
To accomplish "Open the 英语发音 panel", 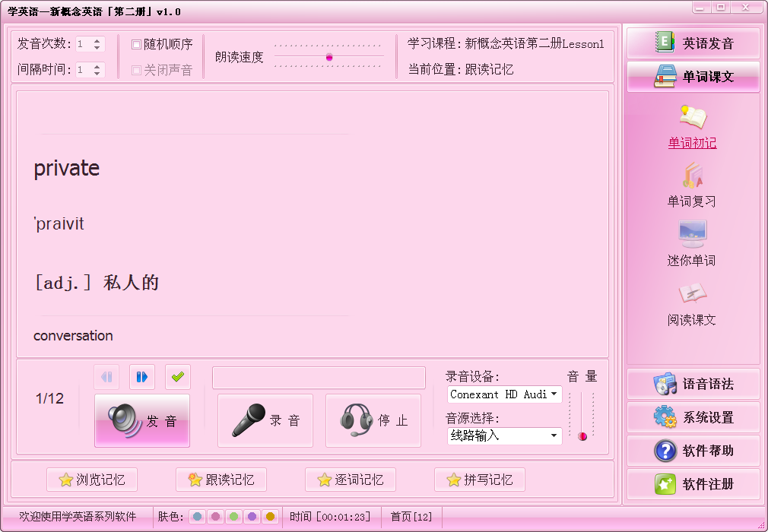I will pos(693,43).
